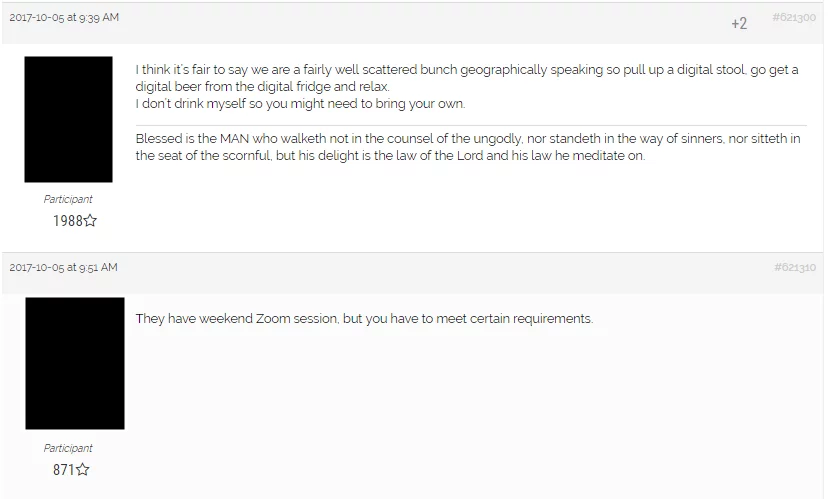The height and width of the screenshot is (499, 829).
Task: Click the star icon beside 871
Action: click(83, 469)
